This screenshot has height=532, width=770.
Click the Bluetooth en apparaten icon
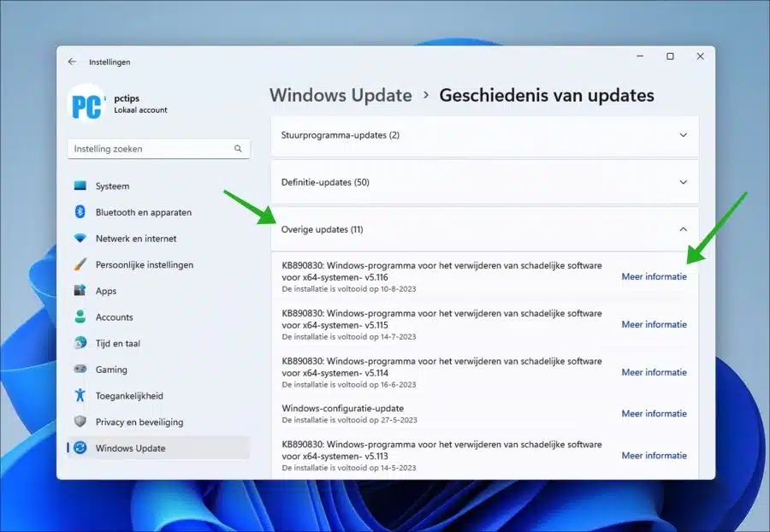tap(80, 211)
